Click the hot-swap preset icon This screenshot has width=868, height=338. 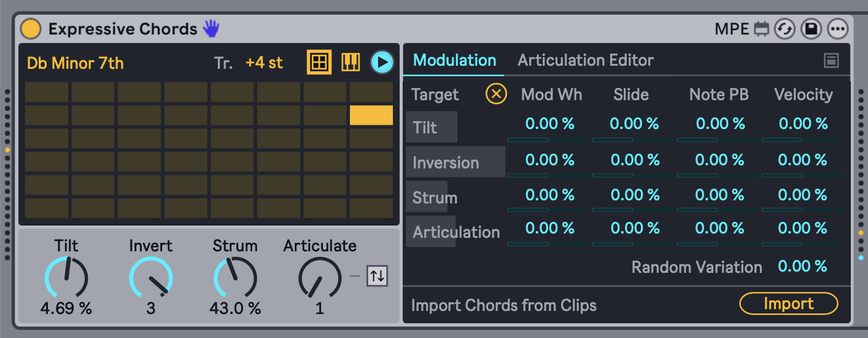785,29
